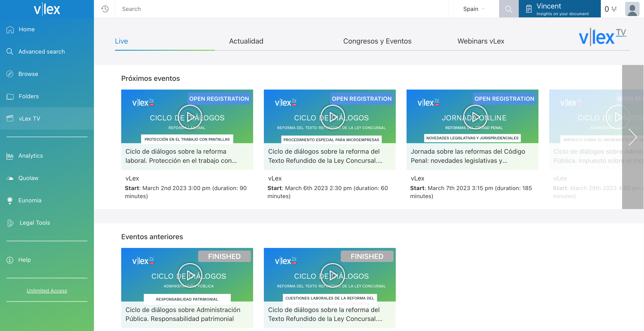
Task: Open title 'Ciclo de diálogos sobre Administración Pública. Responsabilidad patrimonial'
Action: pos(183,314)
